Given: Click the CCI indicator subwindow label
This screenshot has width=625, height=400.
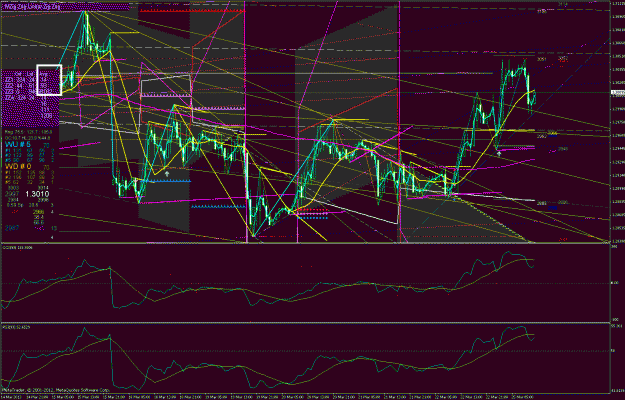Looking at the screenshot, I should pos(18,247).
